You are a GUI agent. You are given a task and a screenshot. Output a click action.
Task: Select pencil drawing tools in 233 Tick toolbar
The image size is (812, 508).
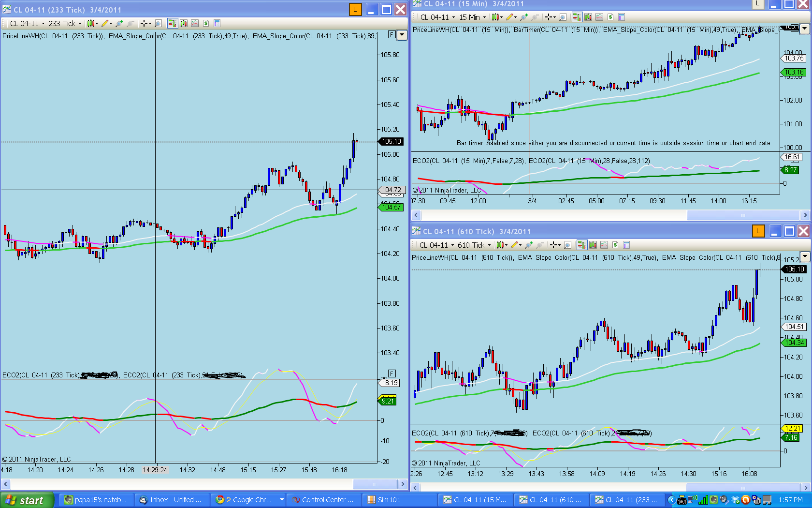[x=106, y=23]
